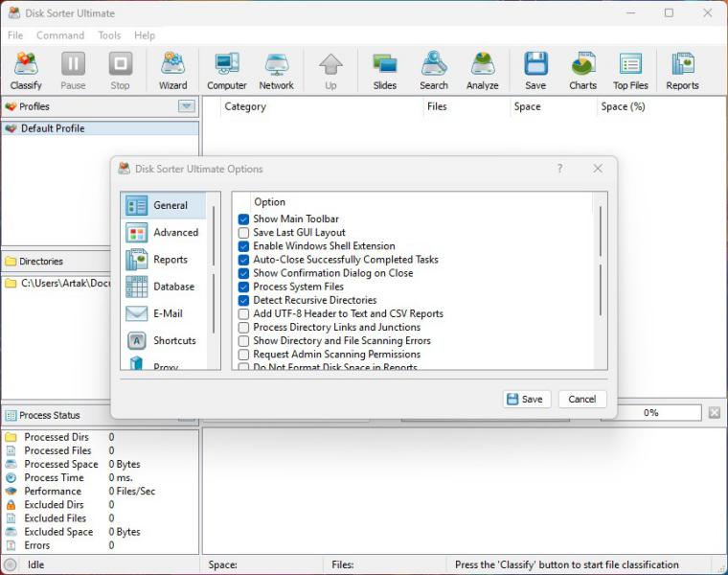Screen dimensions: 728x575
Task: Click the Network toolbar icon
Action: click(x=276, y=71)
